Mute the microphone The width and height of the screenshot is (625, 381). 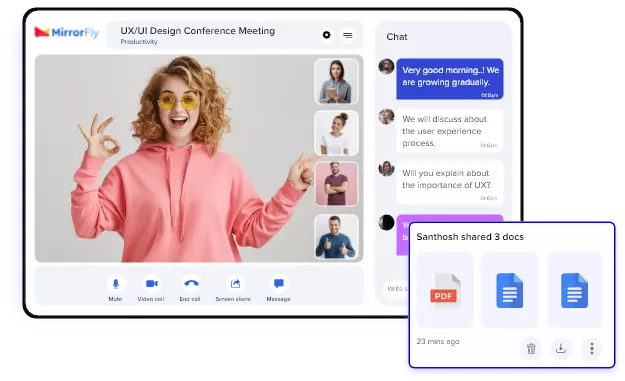coord(116,284)
